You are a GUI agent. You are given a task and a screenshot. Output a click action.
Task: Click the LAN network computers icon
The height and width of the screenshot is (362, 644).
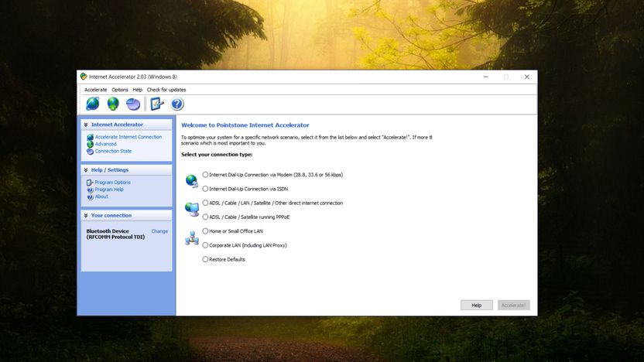coord(192,238)
